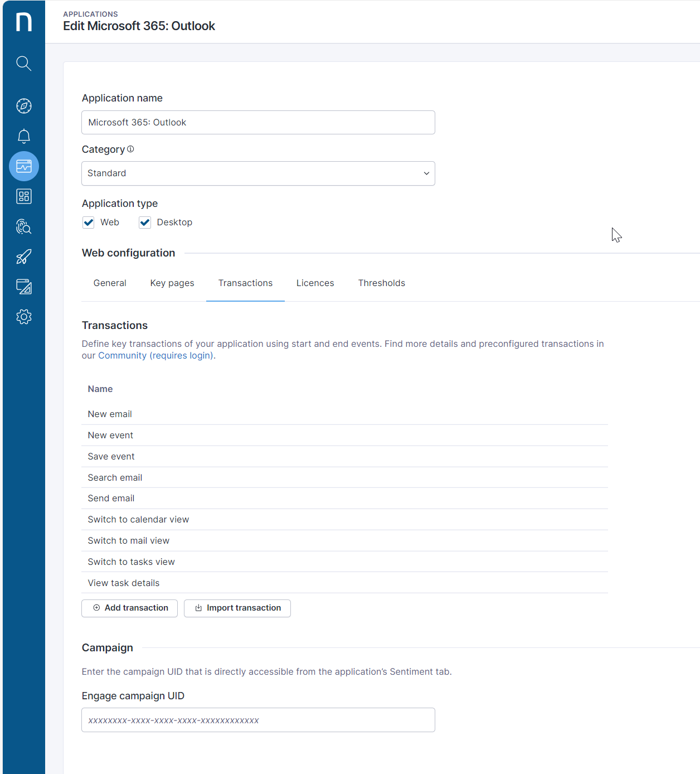
Task: Select the Send email transaction
Action: pyautogui.click(x=344, y=499)
